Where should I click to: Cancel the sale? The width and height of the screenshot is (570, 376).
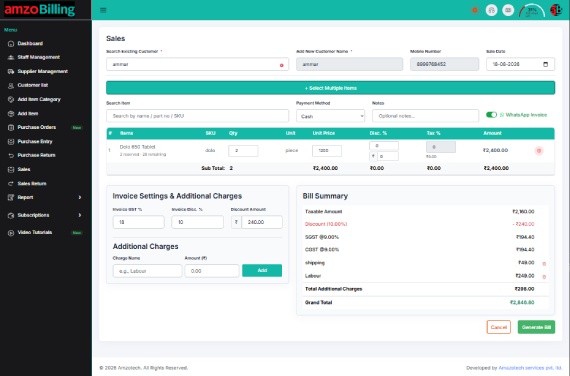498,327
